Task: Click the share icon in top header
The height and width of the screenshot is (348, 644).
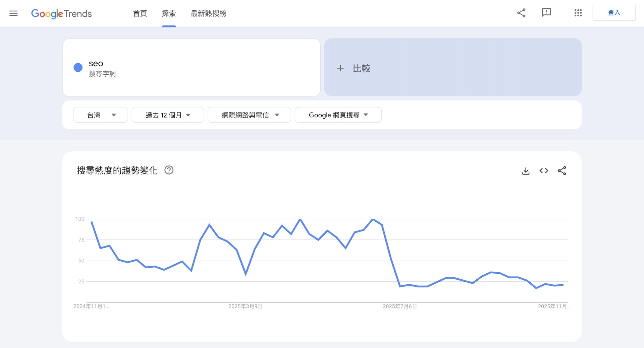Action: [521, 13]
